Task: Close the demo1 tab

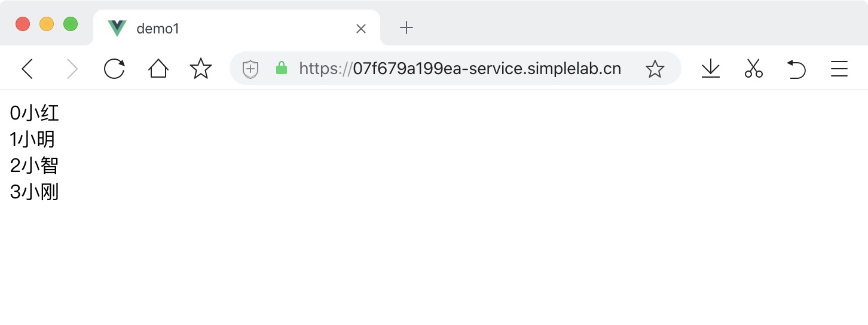Action: point(360,28)
